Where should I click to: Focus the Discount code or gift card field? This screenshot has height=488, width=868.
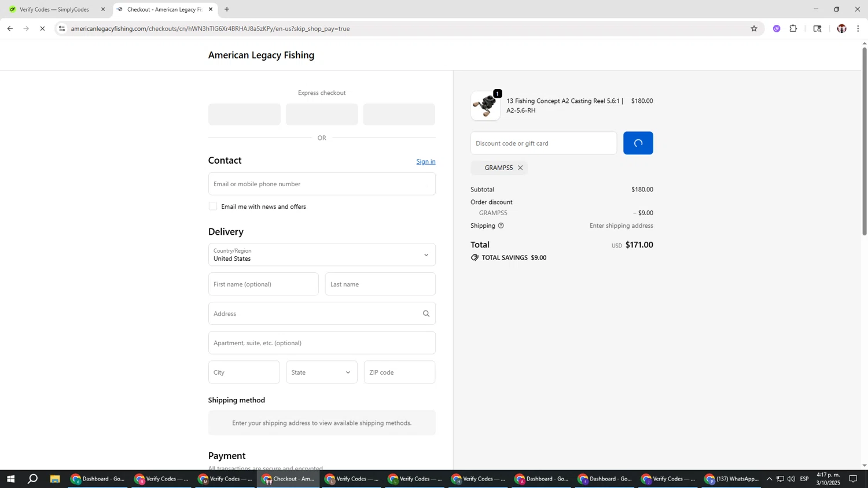[x=544, y=143]
